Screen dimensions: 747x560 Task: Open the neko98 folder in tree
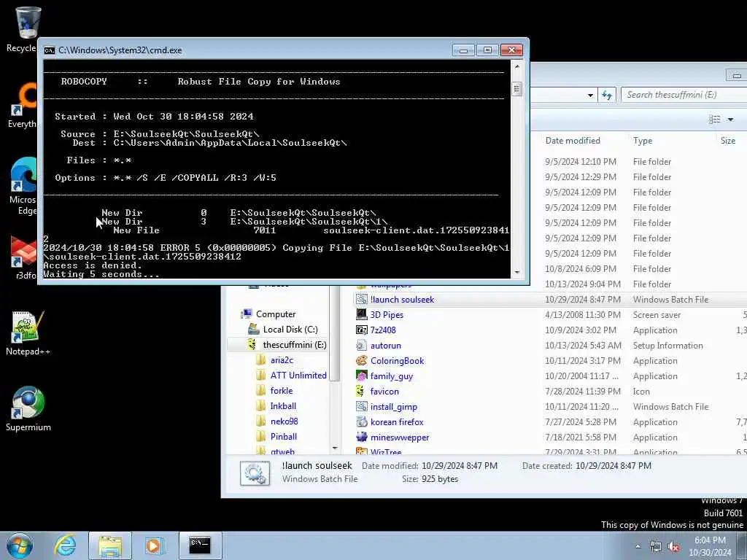(x=284, y=421)
